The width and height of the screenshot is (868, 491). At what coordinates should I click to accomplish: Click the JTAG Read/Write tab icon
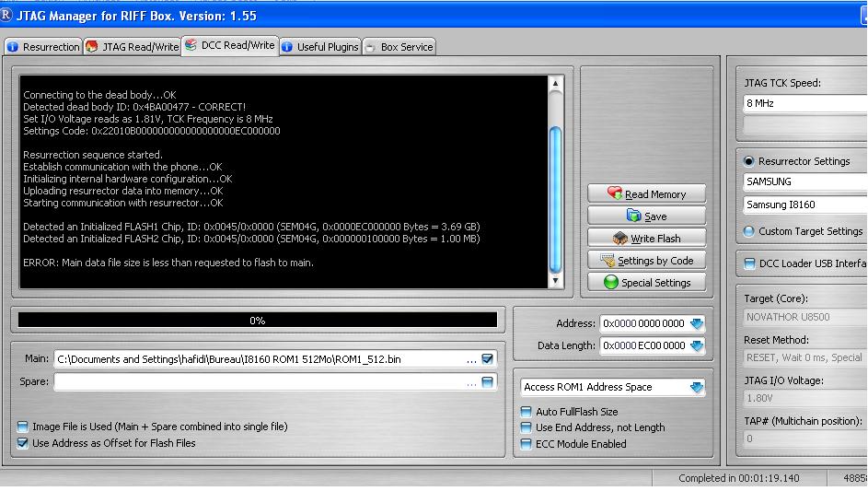(92, 47)
